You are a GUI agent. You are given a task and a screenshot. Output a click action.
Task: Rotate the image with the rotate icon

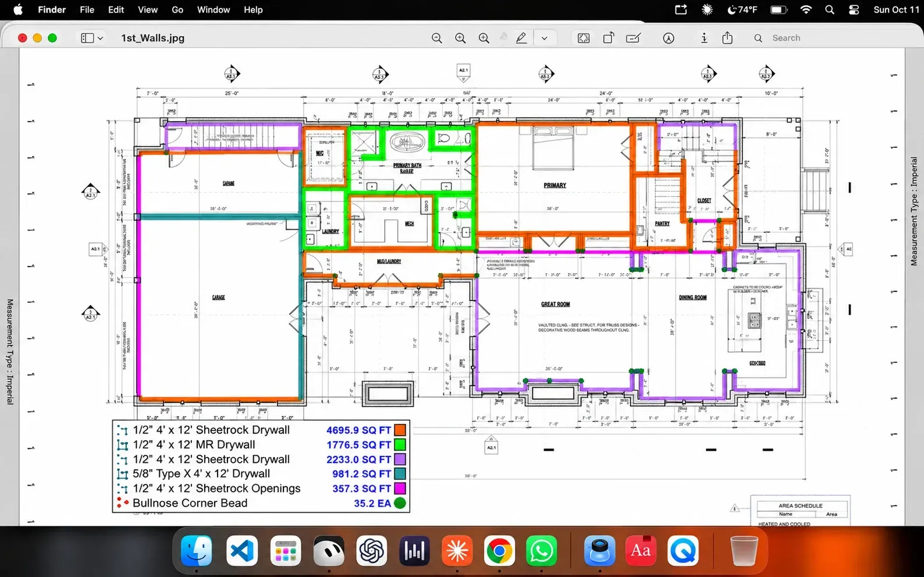tap(608, 38)
